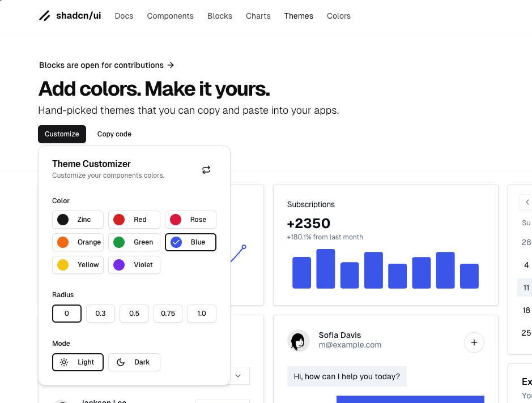This screenshot has height=403, width=532.
Task: Click the shadcn/ui logo icon
Action: click(x=44, y=16)
